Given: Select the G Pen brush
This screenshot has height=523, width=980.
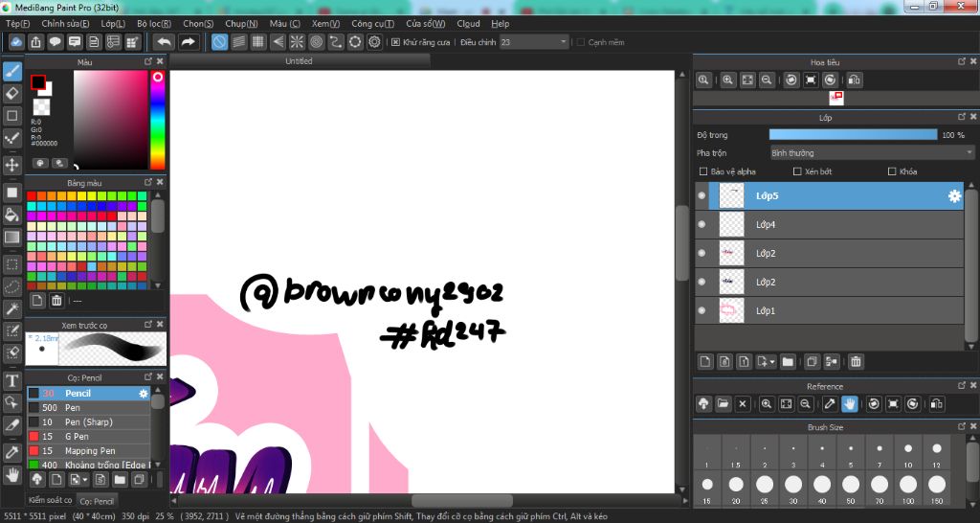Looking at the screenshot, I should tap(89, 437).
